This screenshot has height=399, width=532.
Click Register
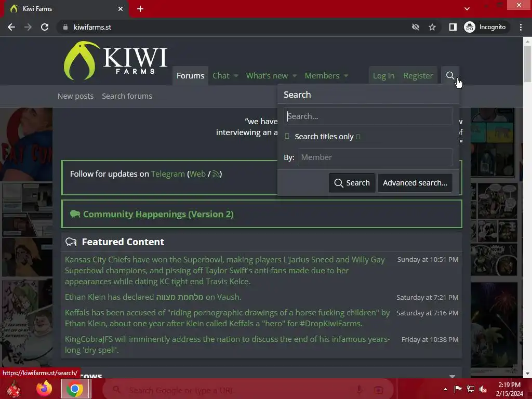(x=418, y=76)
